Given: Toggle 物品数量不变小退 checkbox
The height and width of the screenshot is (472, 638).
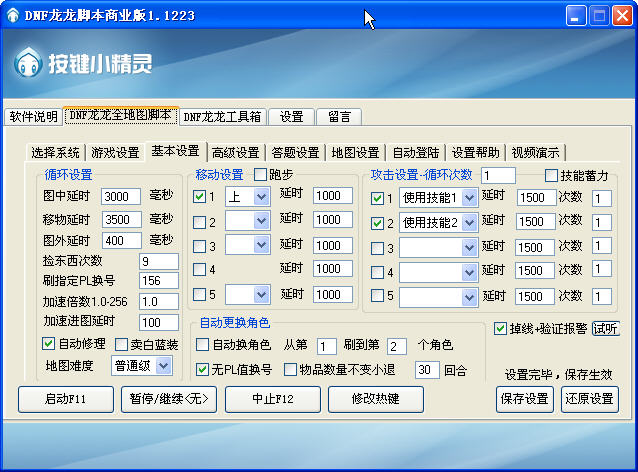Looking at the screenshot, I should click(x=290, y=369).
